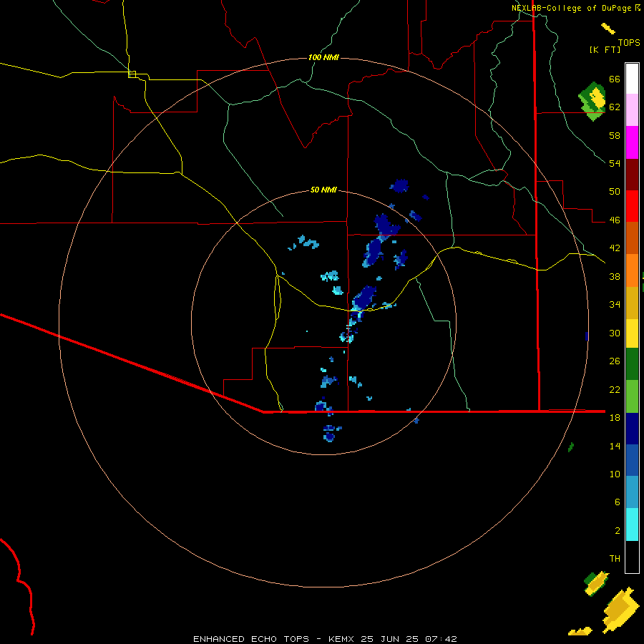Click the 100 NMI range ring label
This screenshot has width=644, height=644.
(x=323, y=57)
